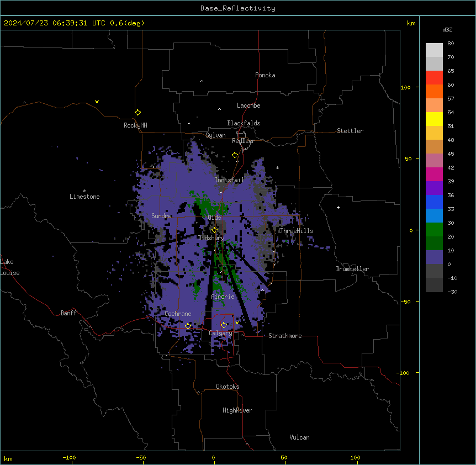Click the Sylvan map label

pyautogui.click(x=215, y=135)
